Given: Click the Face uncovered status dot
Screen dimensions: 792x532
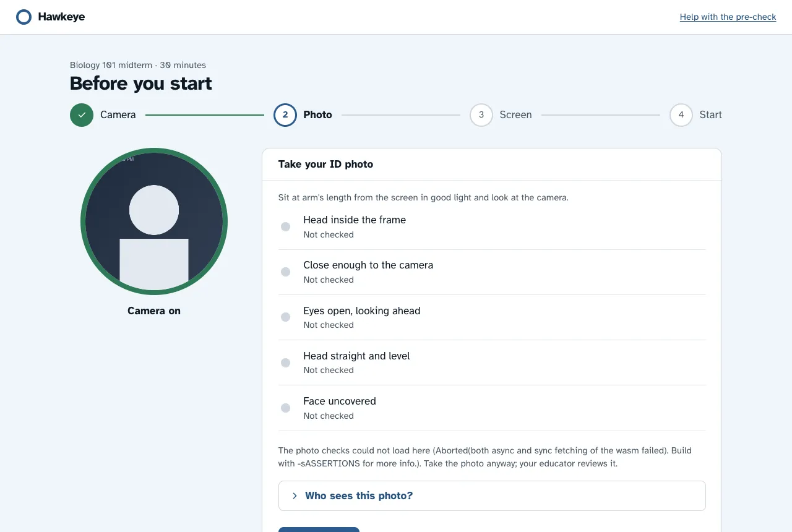Looking at the screenshot, I should pos(285,408).
